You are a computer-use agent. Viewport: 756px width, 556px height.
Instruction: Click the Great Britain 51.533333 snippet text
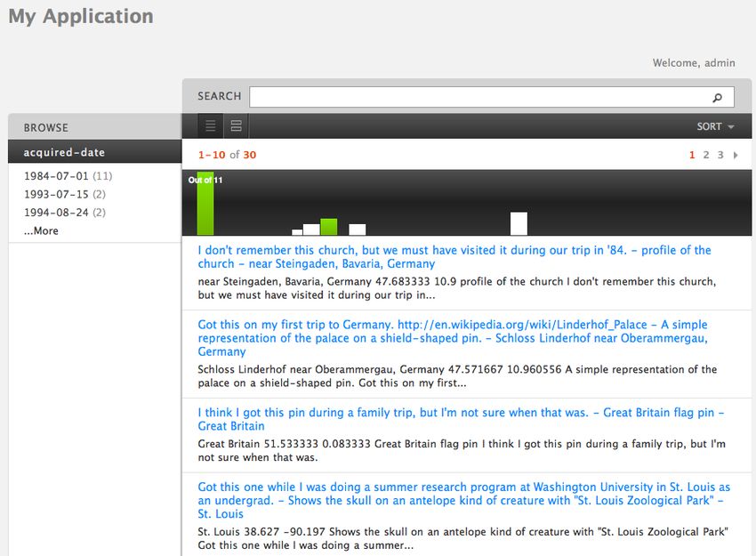click(x=462, y=450)
